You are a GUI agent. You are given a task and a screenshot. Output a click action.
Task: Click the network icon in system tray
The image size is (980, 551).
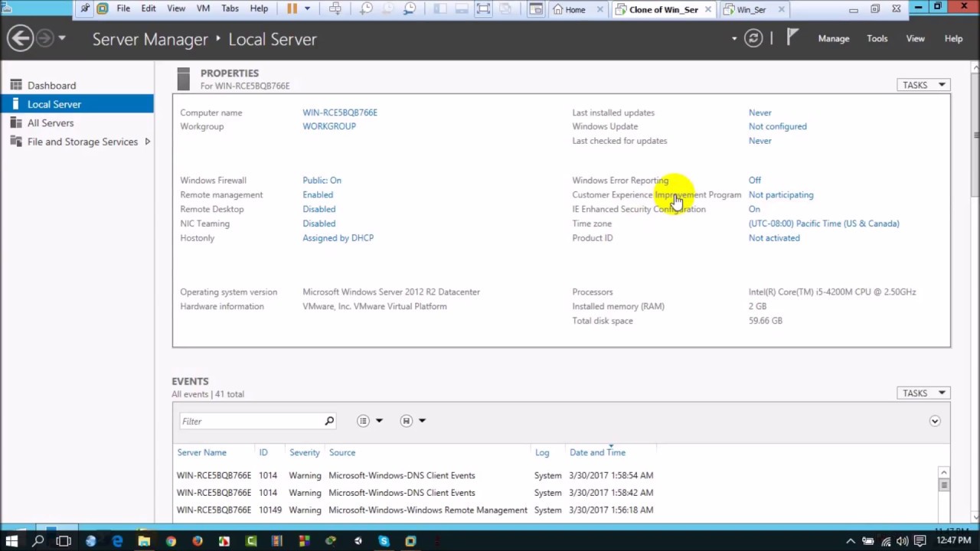[x=886, y=541]
